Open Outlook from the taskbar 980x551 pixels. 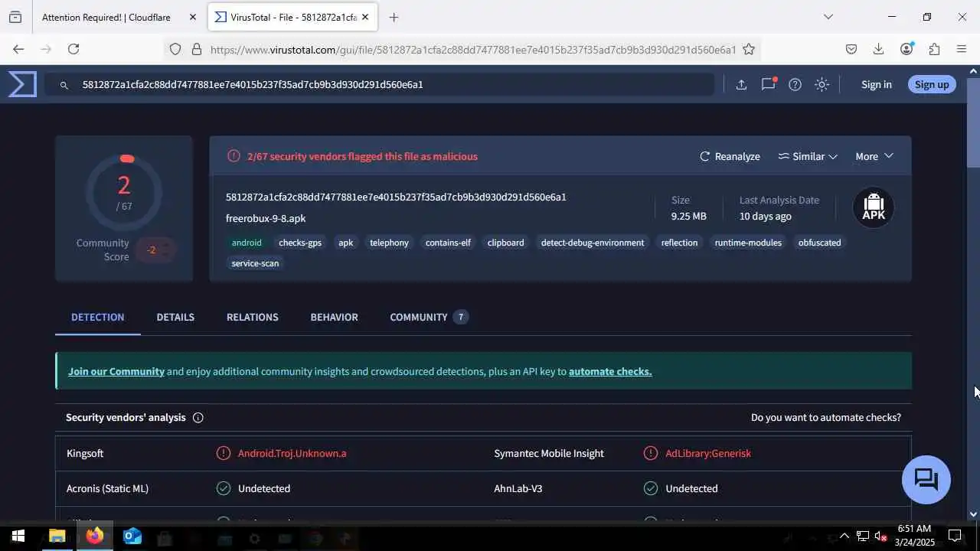pyautogui.click(x=132, y=536)
